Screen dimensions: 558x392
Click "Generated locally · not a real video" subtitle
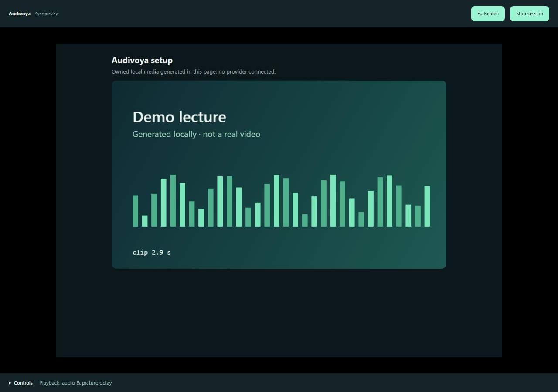pos(196,134)
